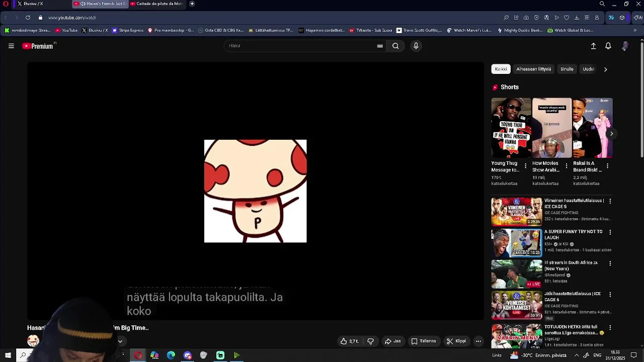Open the TOTUUDEN HETKI video thumbnail
Viewport: 644px width, 362px height.
coord(517,336)
